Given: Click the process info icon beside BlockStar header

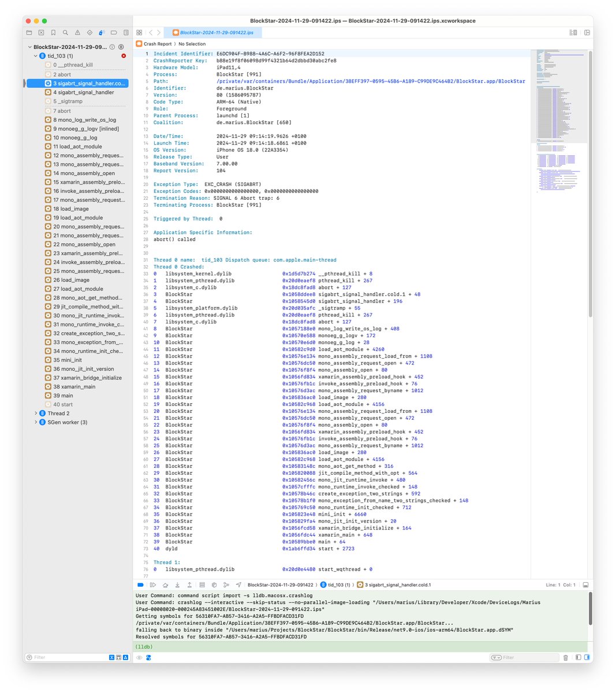Looking at the screenshot, I should [x=112, y=47].
